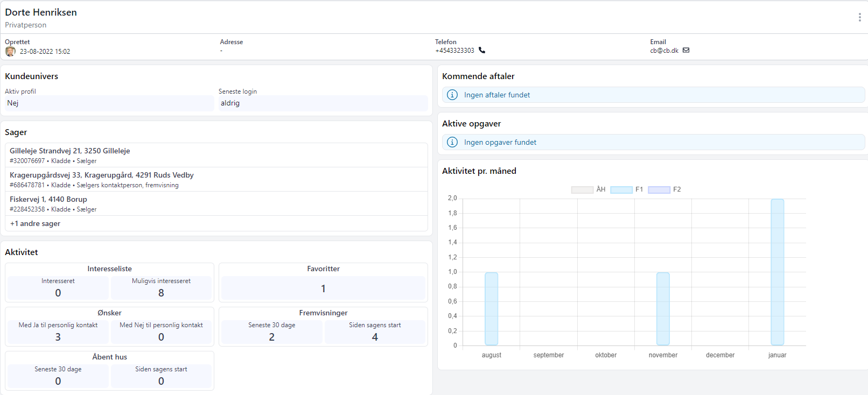Click the creator avatar thumbnail
The width and height of the screenshot is (868, 395).
coord(10,52)
